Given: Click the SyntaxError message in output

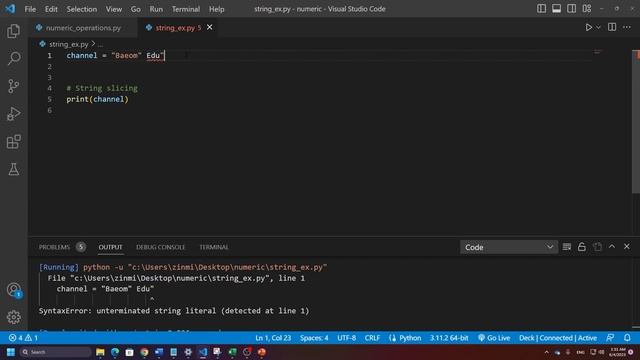Looking at the screenshot, I should coord(174,311).
